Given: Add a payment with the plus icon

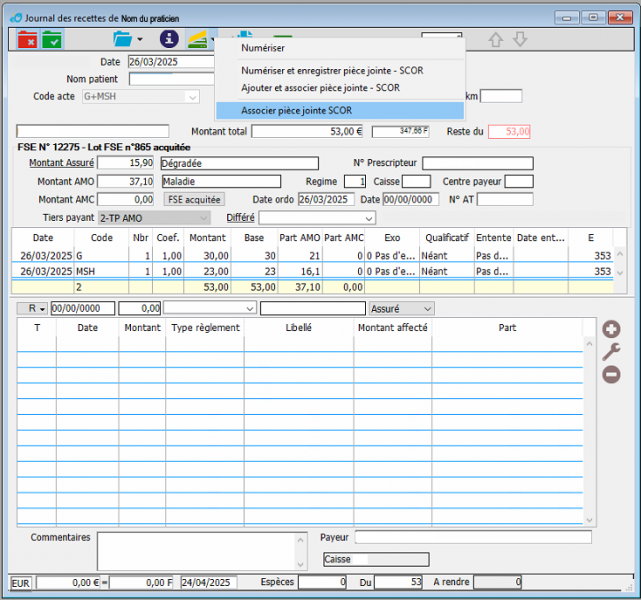Looking at the screenshot, I should coord(611,329).
